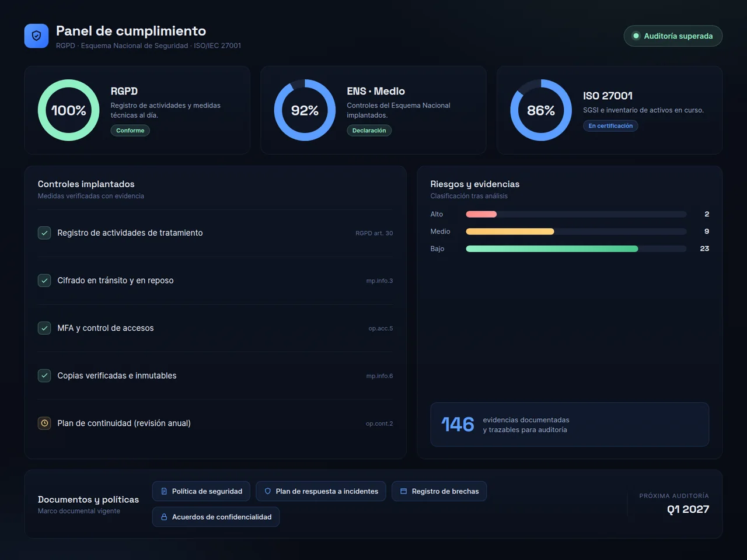Click the Alto risk progress bar

coord(576,214)
